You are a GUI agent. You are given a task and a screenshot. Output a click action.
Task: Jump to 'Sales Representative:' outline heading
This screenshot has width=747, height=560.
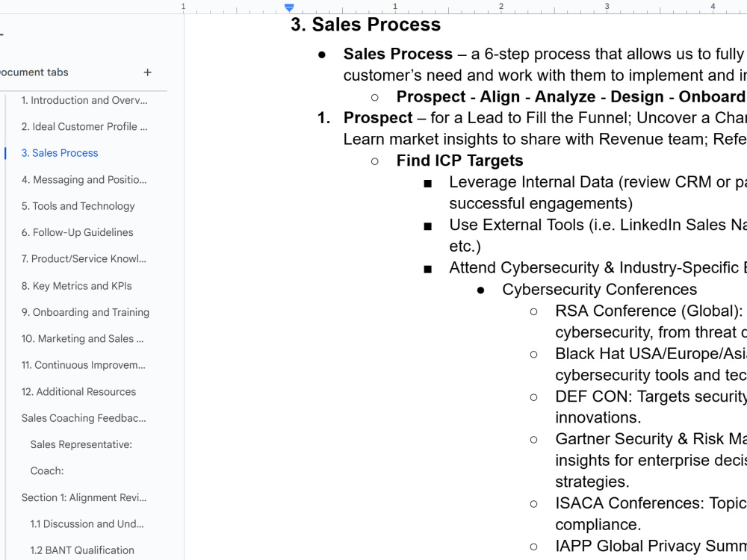(81, 444)
